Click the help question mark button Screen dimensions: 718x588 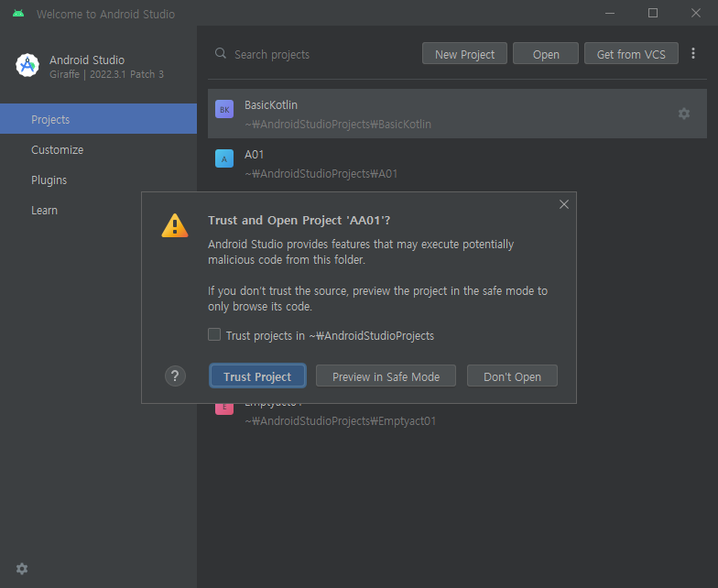[x=175, y=376]
